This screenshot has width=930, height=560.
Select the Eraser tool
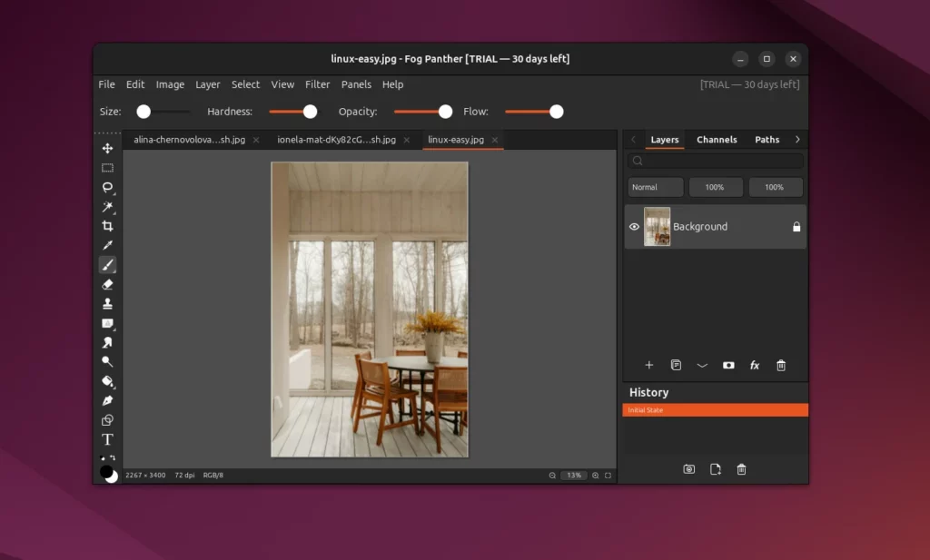107,284
